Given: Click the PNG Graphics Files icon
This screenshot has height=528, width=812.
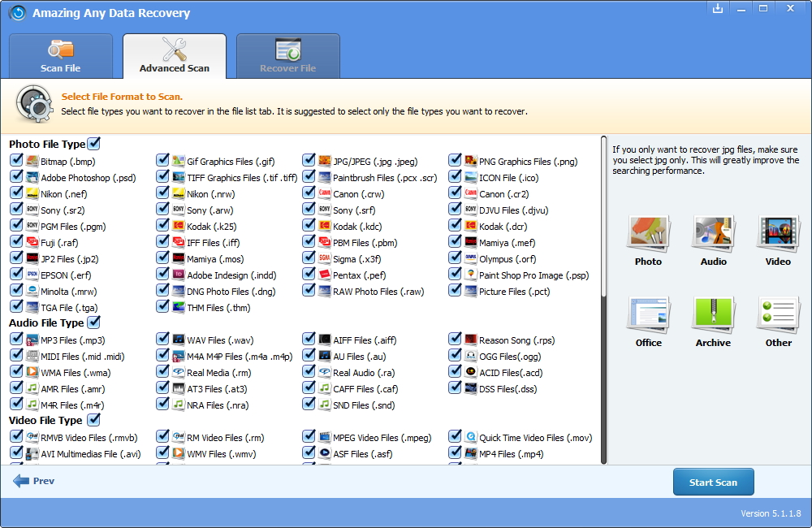Looking at the screenshot, I should [471, 161].
